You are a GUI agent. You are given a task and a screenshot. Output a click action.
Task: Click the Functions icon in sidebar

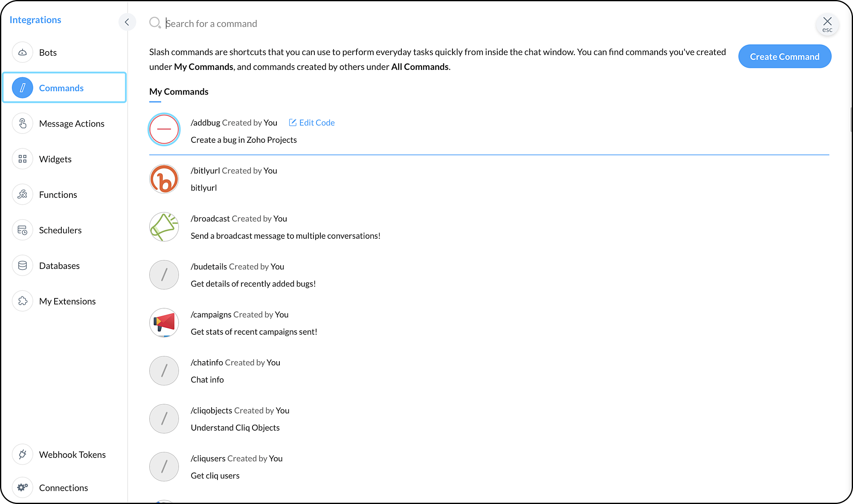[x=23, y=194]
